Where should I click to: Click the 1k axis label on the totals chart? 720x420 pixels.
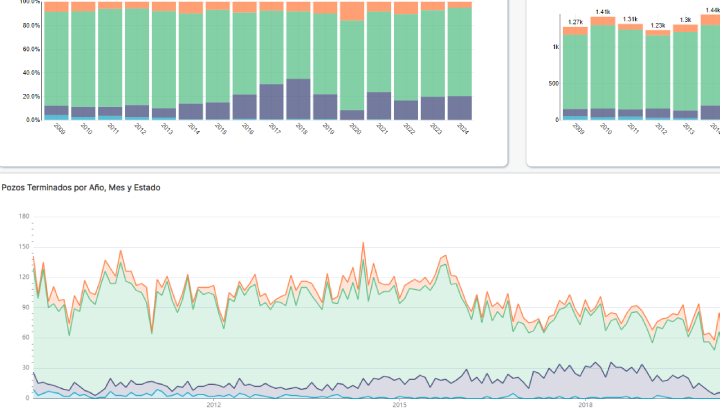556,47
